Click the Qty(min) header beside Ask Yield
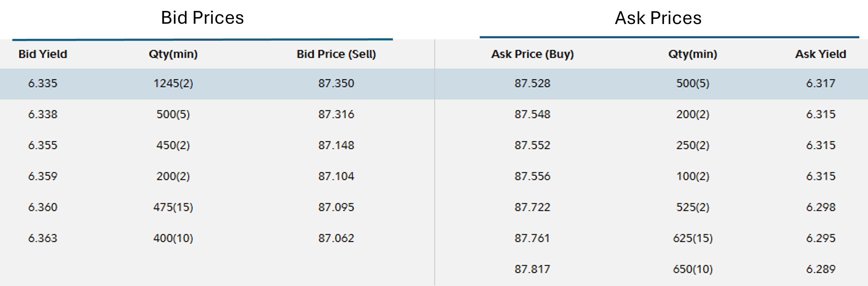 tap(693, 54)
